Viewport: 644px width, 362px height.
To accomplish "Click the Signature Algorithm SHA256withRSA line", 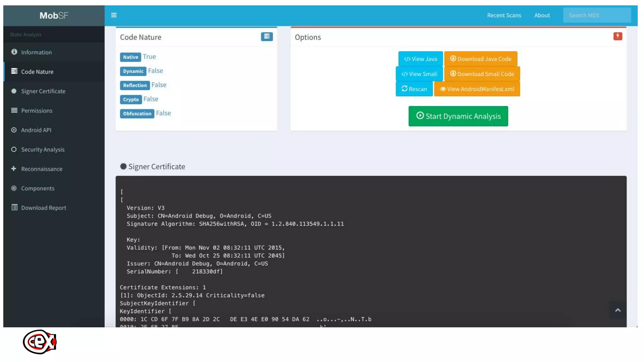I will point(235,224).
